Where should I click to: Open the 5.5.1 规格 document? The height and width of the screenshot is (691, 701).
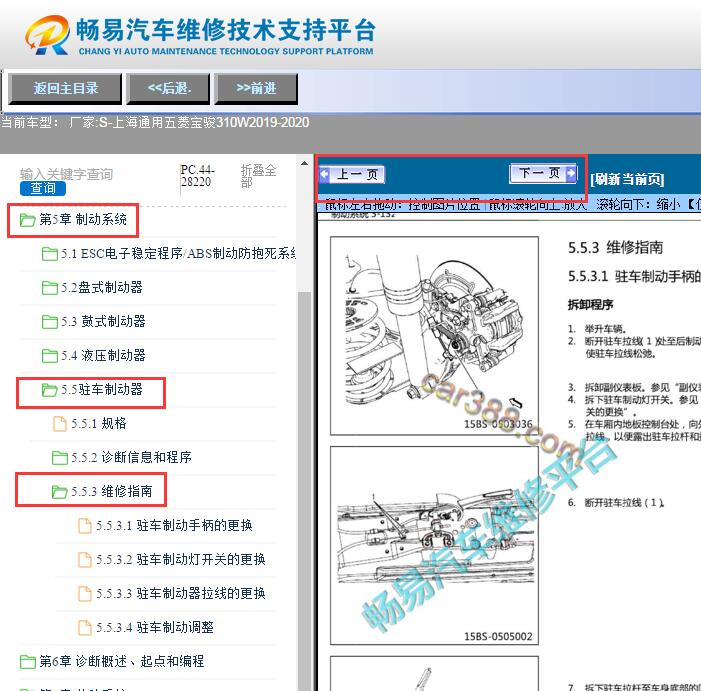pos(99,423)
